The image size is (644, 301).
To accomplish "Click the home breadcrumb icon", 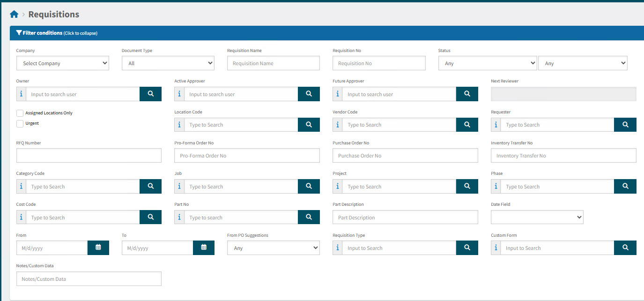I will pos(14,14).
